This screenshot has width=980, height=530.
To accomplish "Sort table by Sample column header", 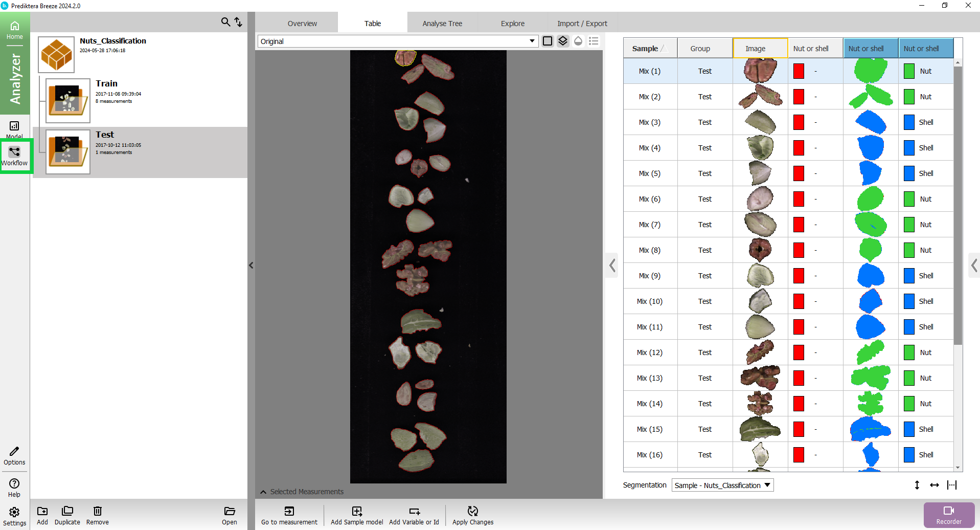I will point(645,49).
